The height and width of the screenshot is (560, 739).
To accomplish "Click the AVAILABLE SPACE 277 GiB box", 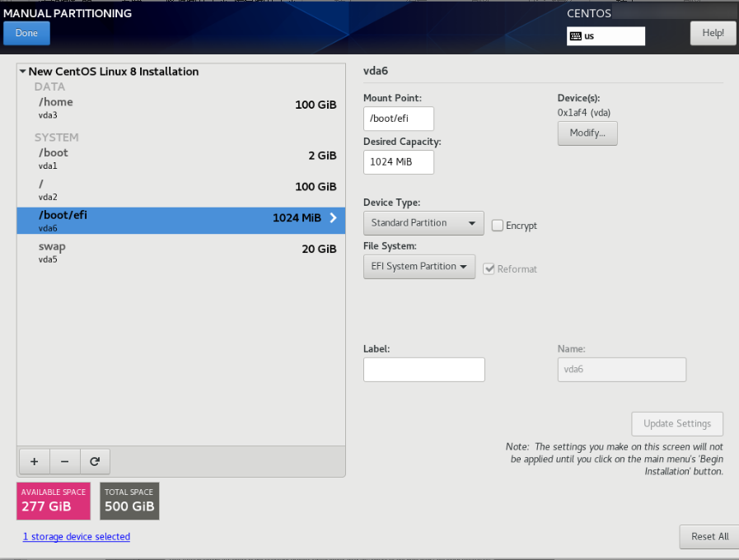I will [x=54, y=502].
